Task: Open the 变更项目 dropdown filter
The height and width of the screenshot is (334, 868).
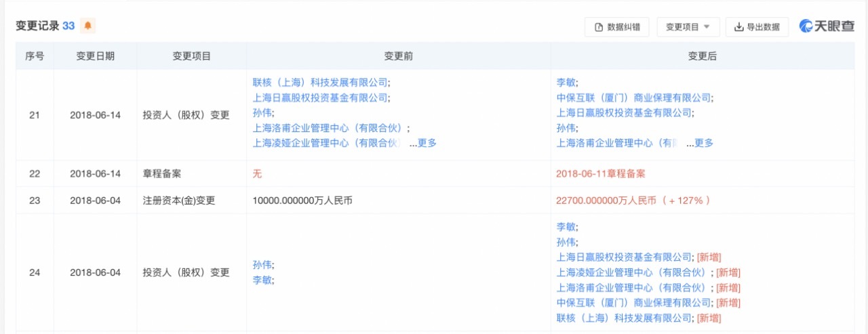Action: pyautogui.click(x=688, y=27)
